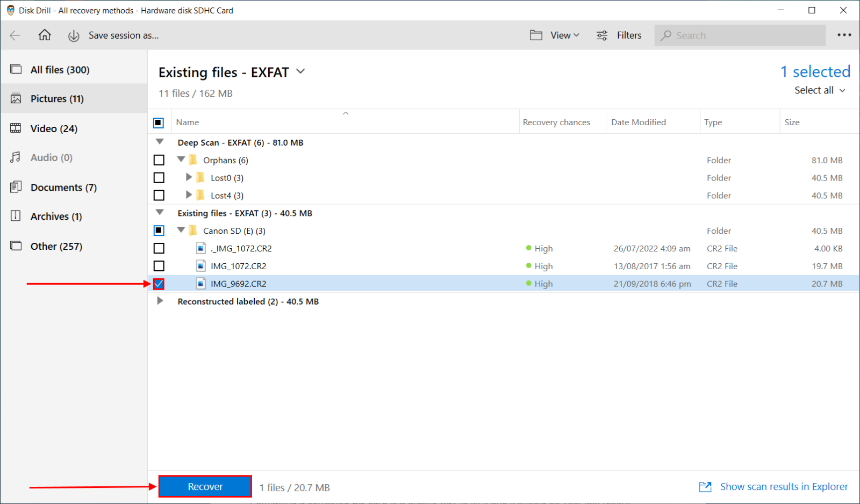Click the back arrow navigation icon
The width and height of the screenshot is (860, 504).
[x=15, y=35]
